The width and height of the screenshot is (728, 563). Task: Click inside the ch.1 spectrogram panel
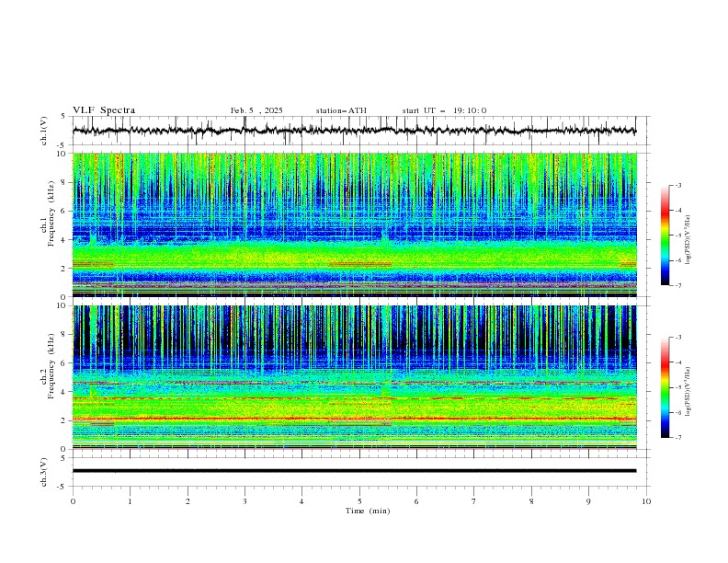tap(354, 224)
